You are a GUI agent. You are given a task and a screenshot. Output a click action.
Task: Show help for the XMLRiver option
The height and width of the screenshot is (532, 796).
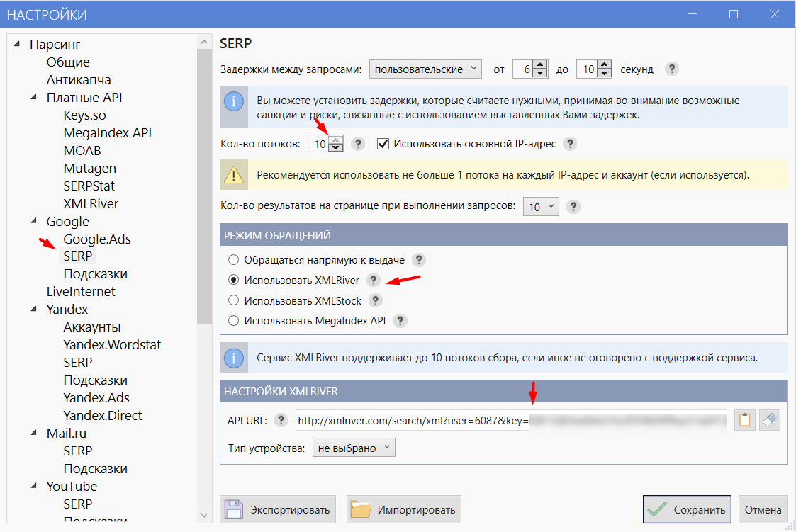tap(373, 280)
